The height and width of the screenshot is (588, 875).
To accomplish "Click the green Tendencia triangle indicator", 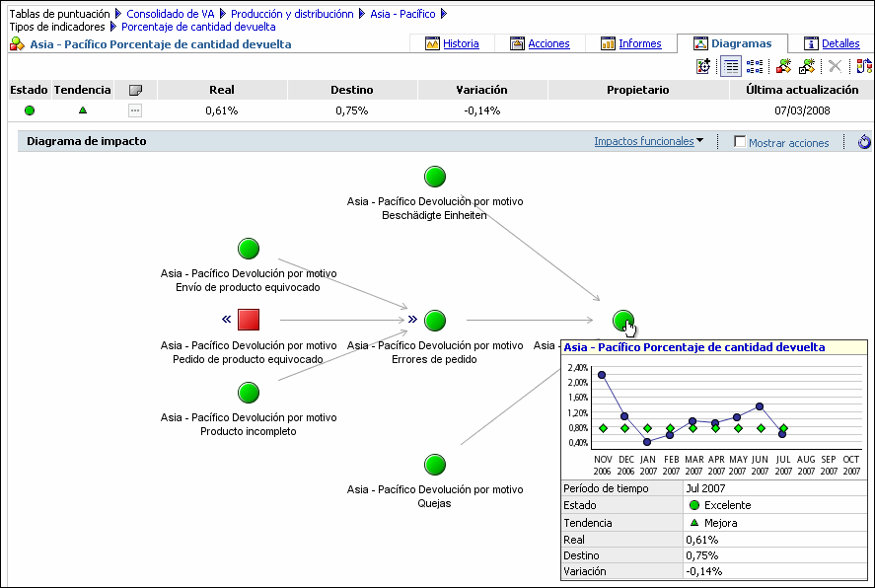I will (82, 110).
